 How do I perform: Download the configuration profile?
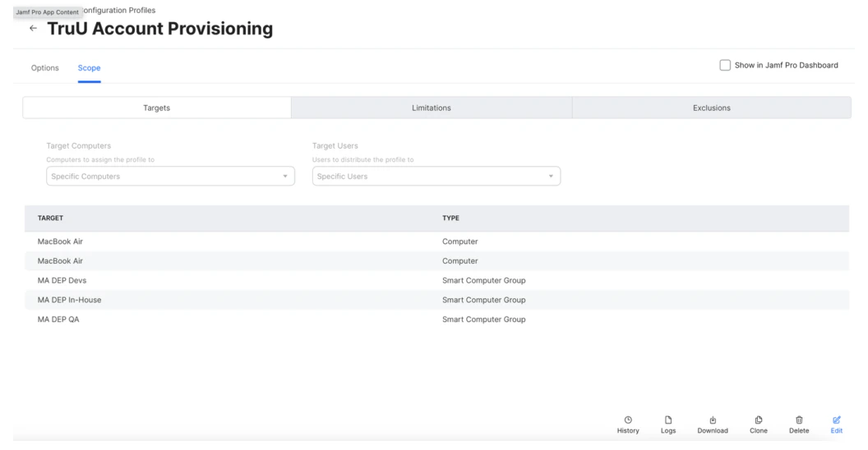(x=713, y=425)
